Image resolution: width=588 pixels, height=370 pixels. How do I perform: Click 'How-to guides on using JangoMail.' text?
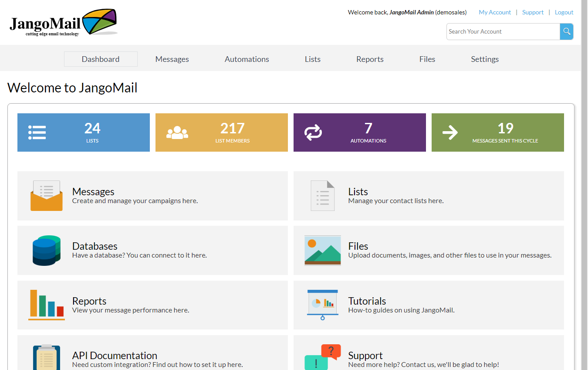pos(402,310)
